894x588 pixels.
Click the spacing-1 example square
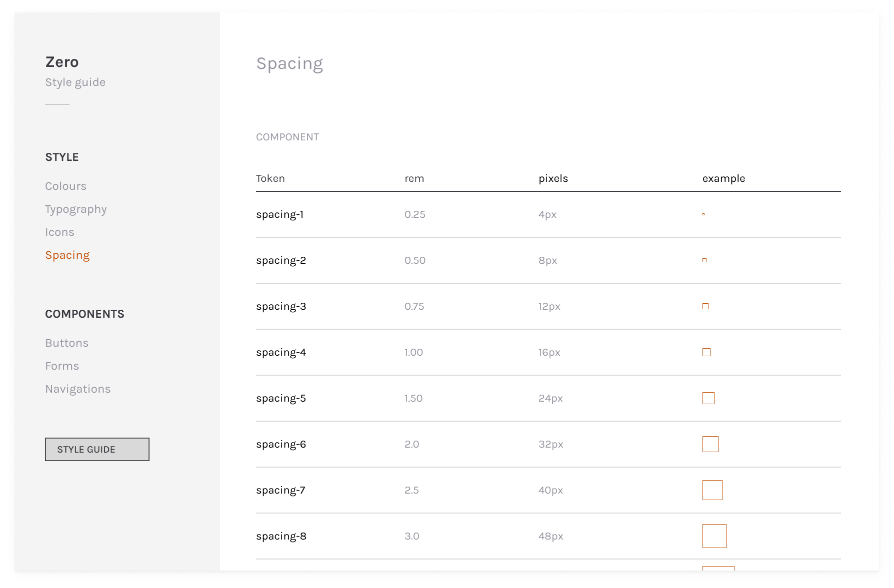[703, 214]
